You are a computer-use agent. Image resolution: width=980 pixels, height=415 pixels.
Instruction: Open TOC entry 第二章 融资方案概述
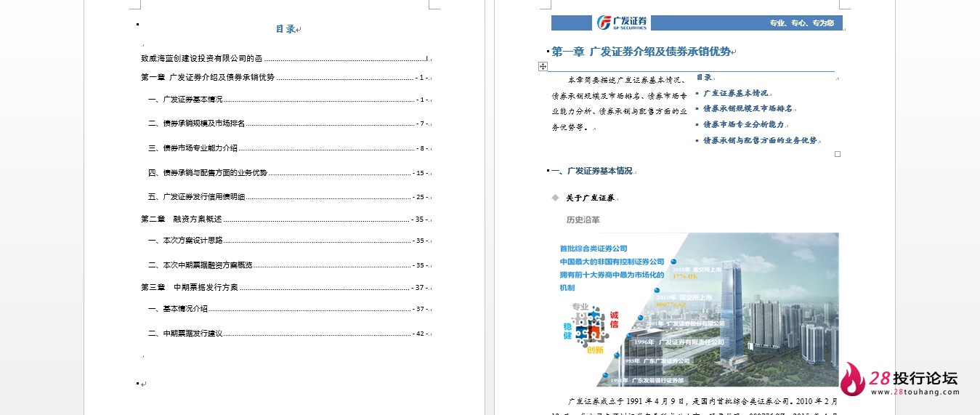pos(286,219)
